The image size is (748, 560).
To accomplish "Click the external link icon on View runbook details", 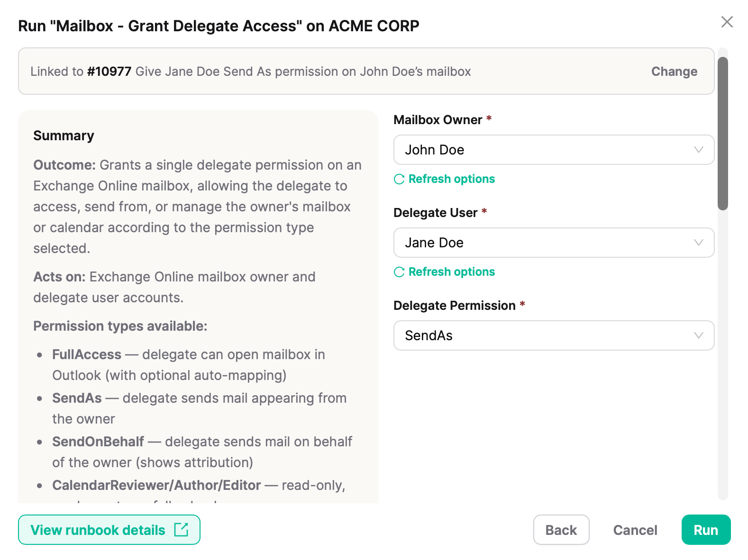I will [181, 530].
